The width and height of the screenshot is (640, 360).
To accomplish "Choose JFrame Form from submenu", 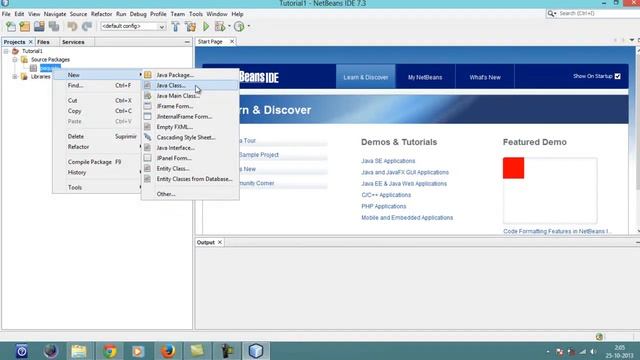I will pos(190,106).
